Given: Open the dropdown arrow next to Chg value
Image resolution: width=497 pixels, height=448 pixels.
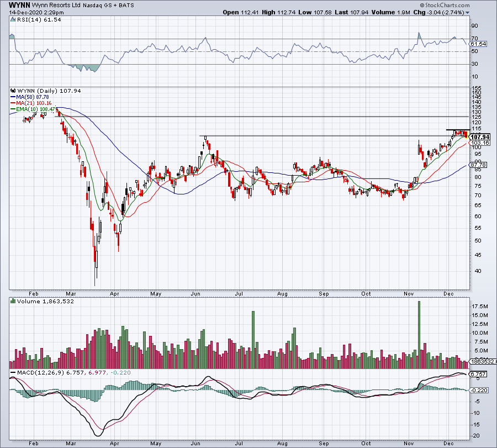Looking at the screenshot, I should pos(467,13).
